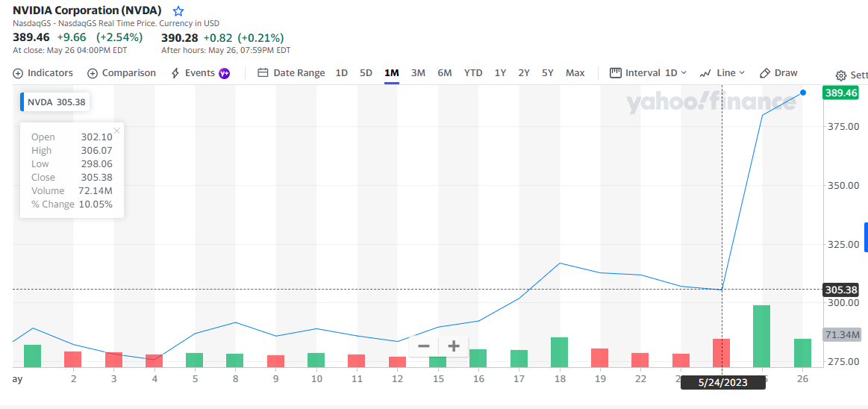This screenshot has height=409, width=868.
Task: Click the Low 298.06 value
Action: (x=96, y=163)
